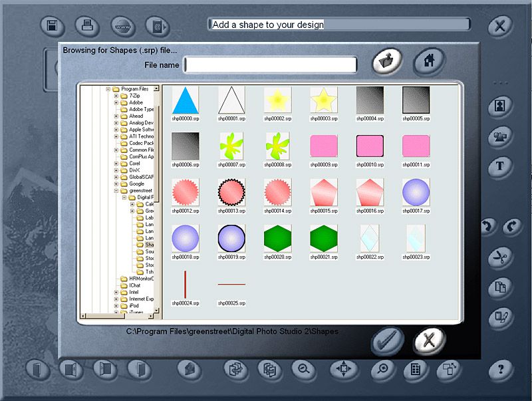Collapse the greenstreet folder node
532x401 pixels.
click(x=116, y=191)
